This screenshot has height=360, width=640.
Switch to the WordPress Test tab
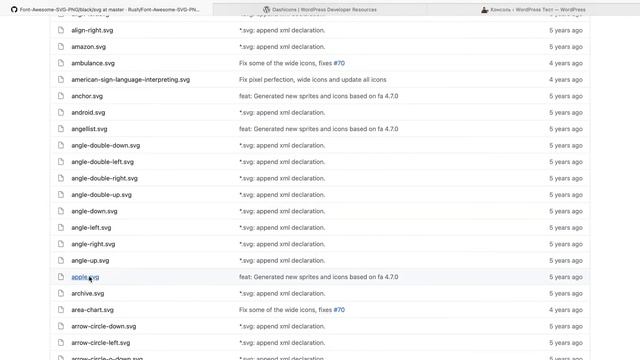coord(533,9)
